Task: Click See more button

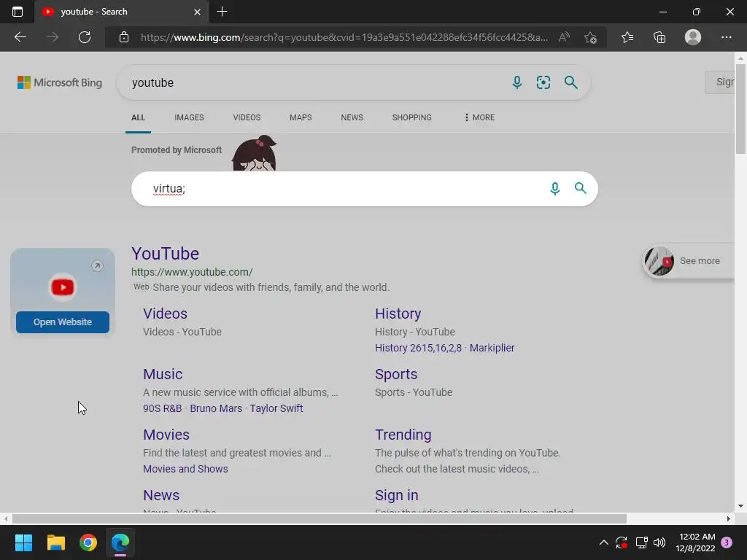Action: pyautogui.click(x=689, y=261)
